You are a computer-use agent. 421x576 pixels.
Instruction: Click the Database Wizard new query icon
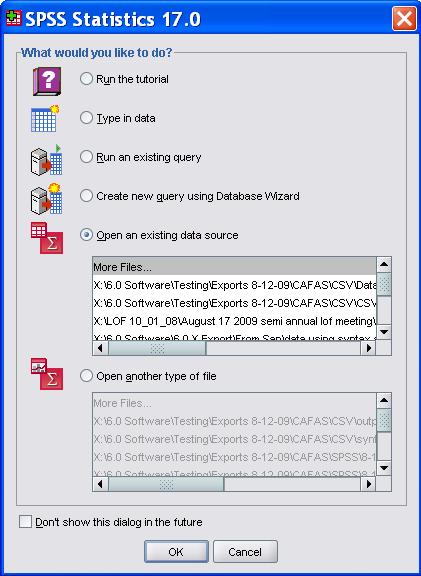pyautogui.click(x=46, y=199)
